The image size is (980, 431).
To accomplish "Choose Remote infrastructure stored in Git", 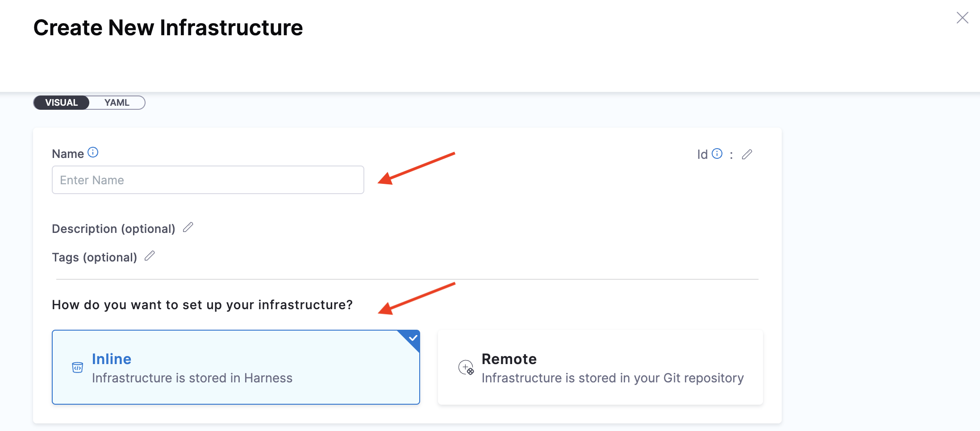I will point(601,367).
